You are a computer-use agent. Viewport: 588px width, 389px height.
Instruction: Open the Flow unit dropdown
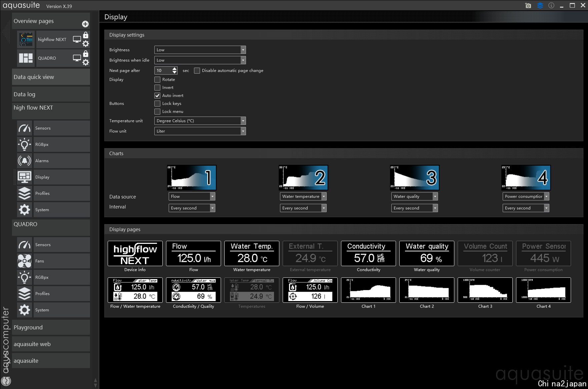pyautogui.click(x=200, y=131)
